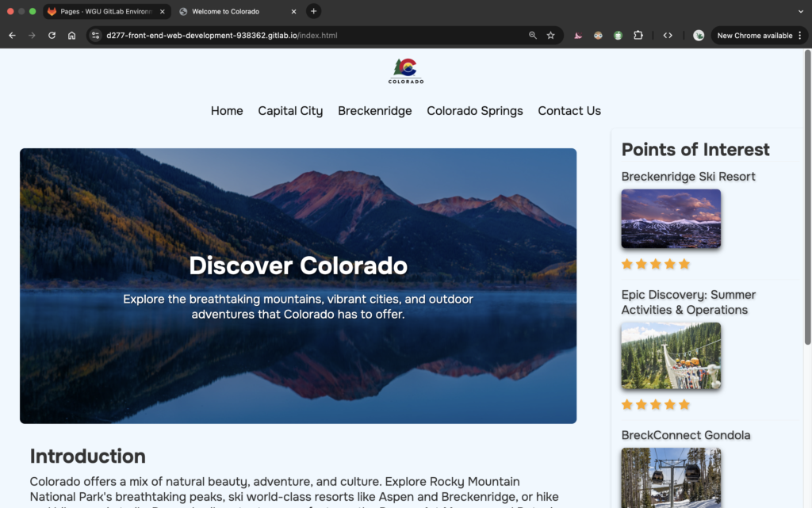
Task: Open a new browser tab
Action: coord(313,11)
